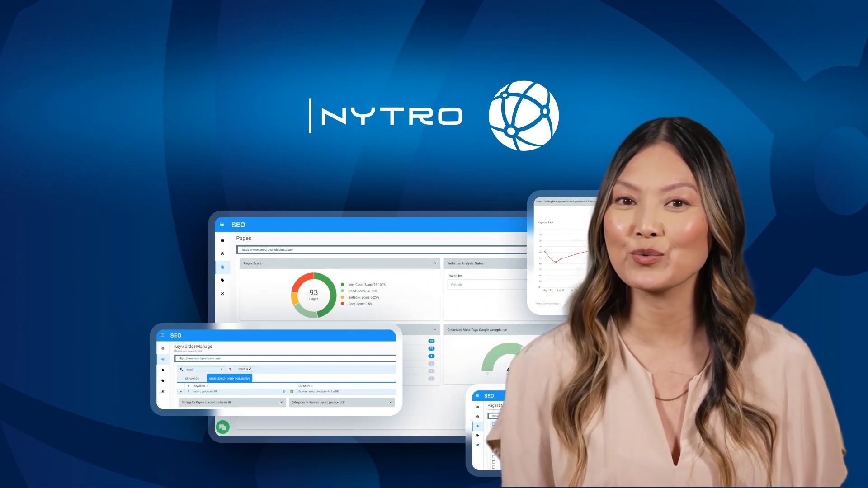868x488 pixels.
Task: Click red Poor legend dot
Action: [x=342, y=304]
